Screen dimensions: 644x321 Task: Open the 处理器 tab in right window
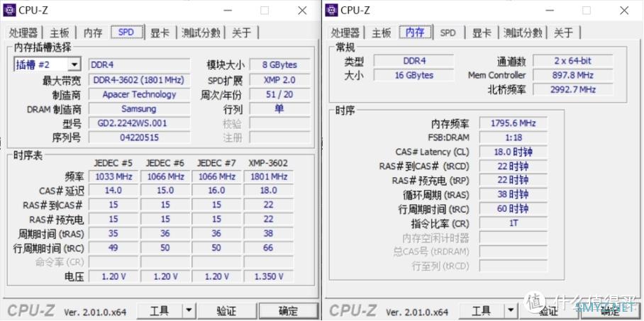point(345,33)
